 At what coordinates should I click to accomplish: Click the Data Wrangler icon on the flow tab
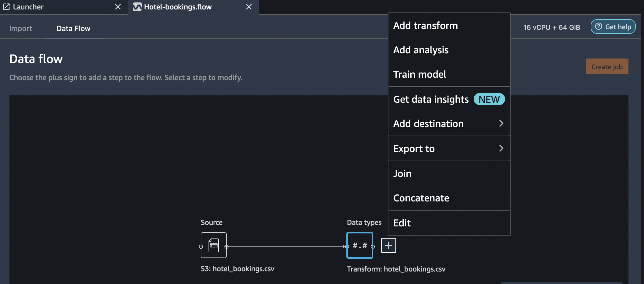point(137,7)
